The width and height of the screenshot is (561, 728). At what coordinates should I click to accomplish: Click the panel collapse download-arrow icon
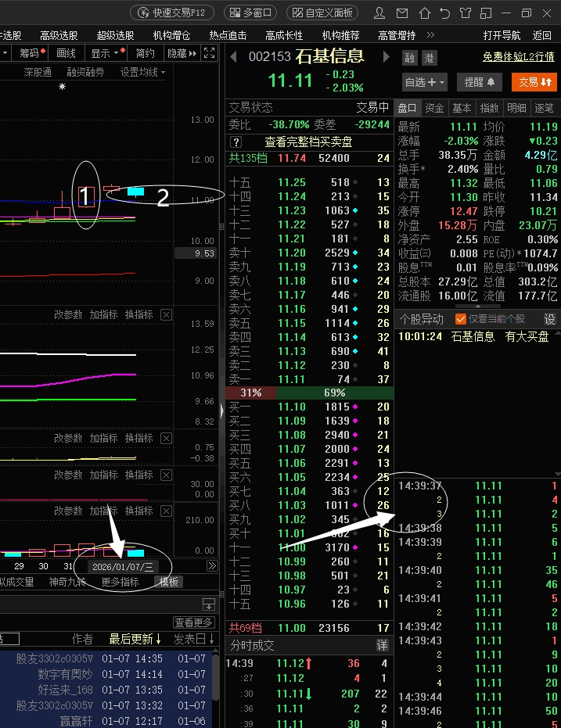[x=209, y=604]
